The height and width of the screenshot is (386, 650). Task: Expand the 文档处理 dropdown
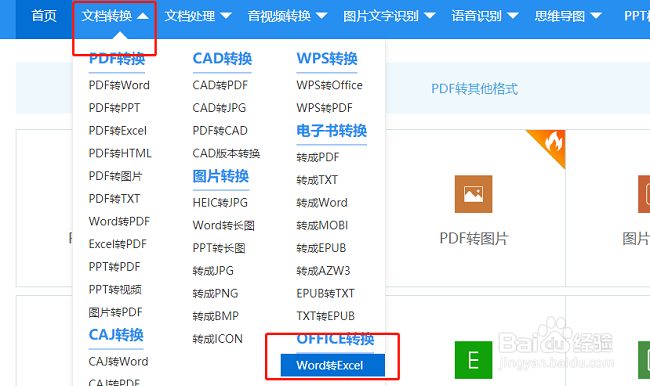198,16
